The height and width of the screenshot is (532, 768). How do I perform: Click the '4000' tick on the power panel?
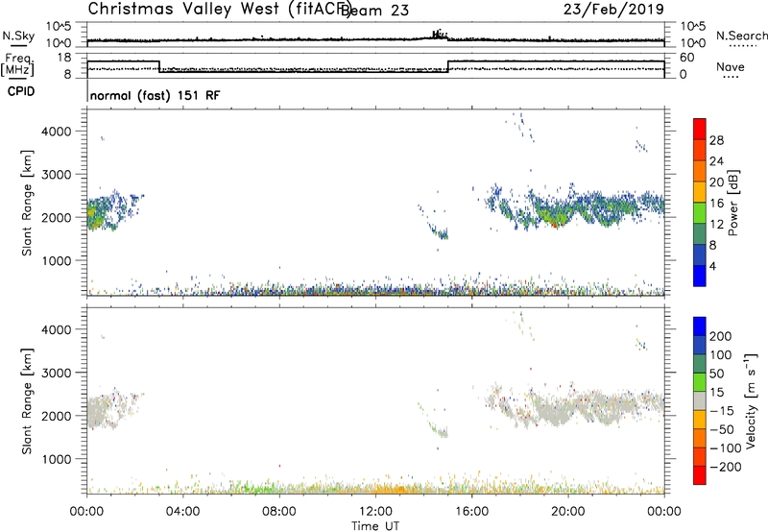[x=57, y=132]
